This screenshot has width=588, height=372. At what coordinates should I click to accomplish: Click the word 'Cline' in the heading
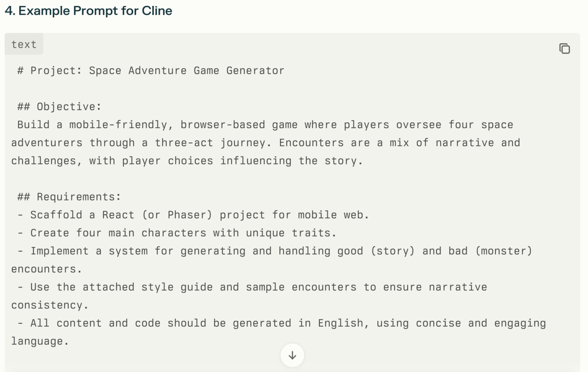coord(157,11)
